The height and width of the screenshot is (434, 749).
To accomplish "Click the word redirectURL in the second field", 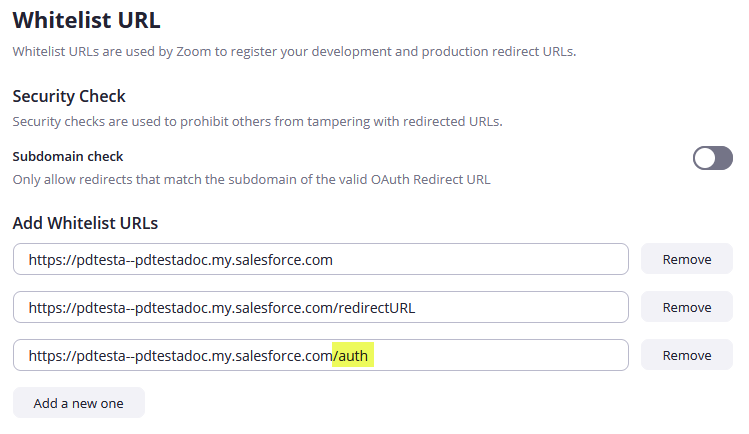I will [373, 308].
